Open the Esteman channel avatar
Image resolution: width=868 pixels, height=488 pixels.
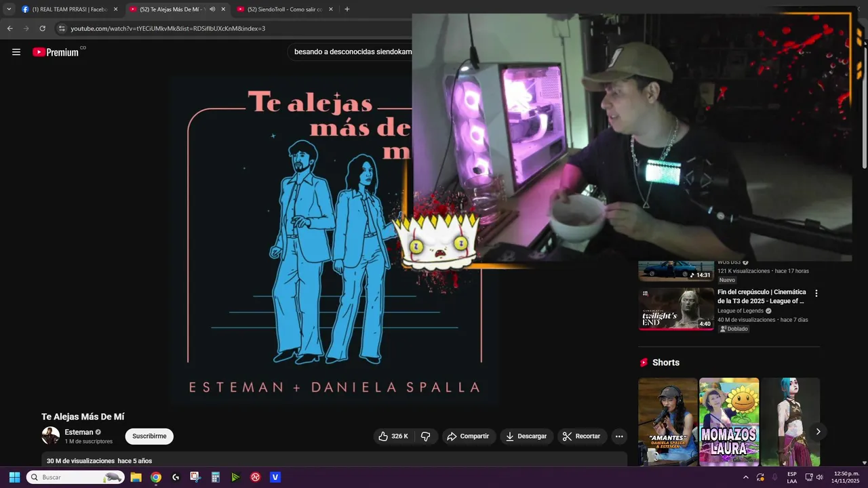coord(50,436)
